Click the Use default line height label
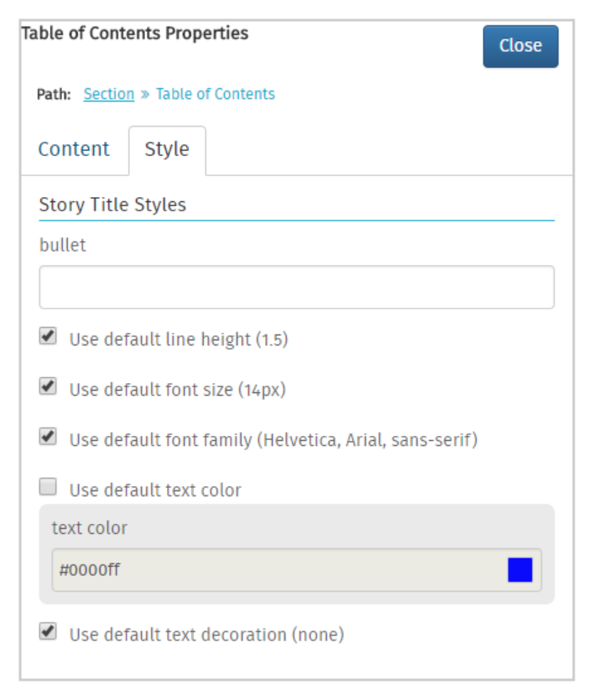The height and width of the screenshot is (700, 593). (179, 340)
